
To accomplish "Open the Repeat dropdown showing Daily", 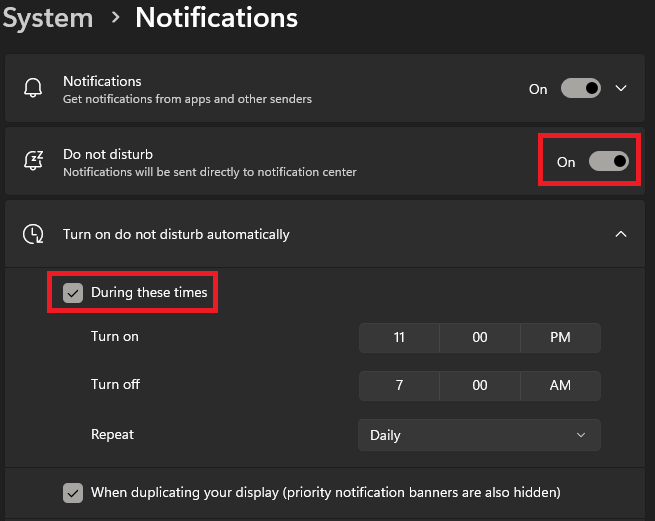I will pos(479,435).
